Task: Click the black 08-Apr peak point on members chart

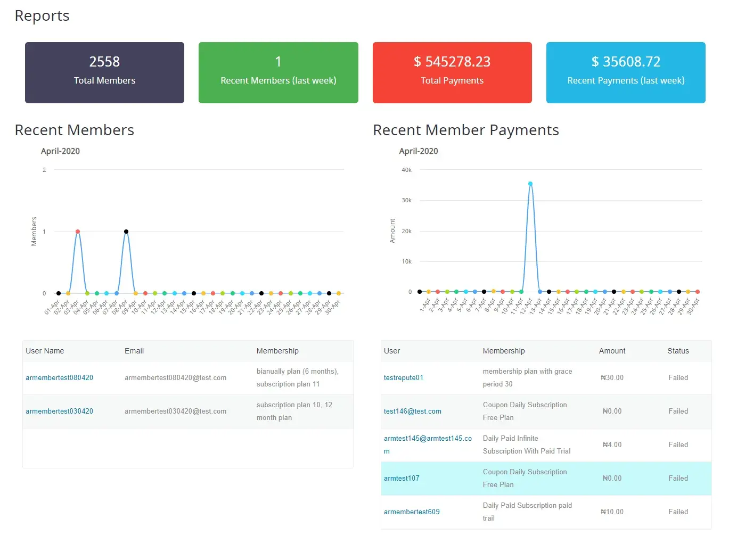Action: coord(126,232)
